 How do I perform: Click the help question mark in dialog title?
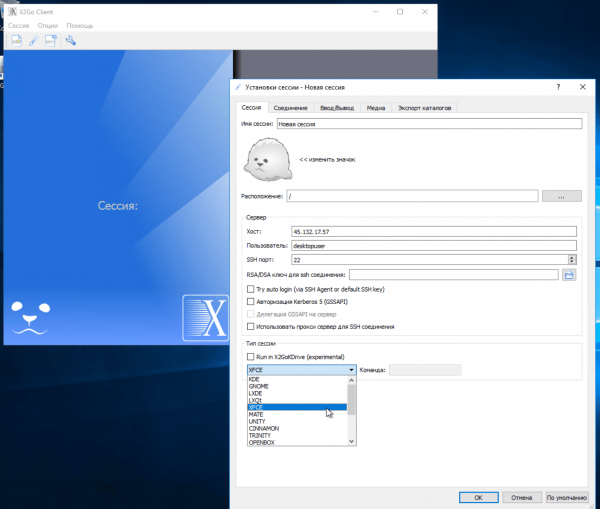(x=557, y=88)
